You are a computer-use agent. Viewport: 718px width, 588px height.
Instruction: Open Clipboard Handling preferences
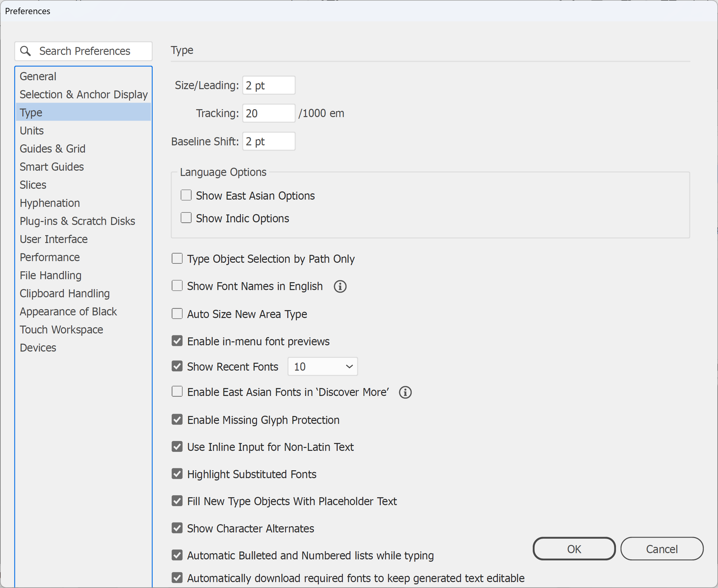coord(83,293)
